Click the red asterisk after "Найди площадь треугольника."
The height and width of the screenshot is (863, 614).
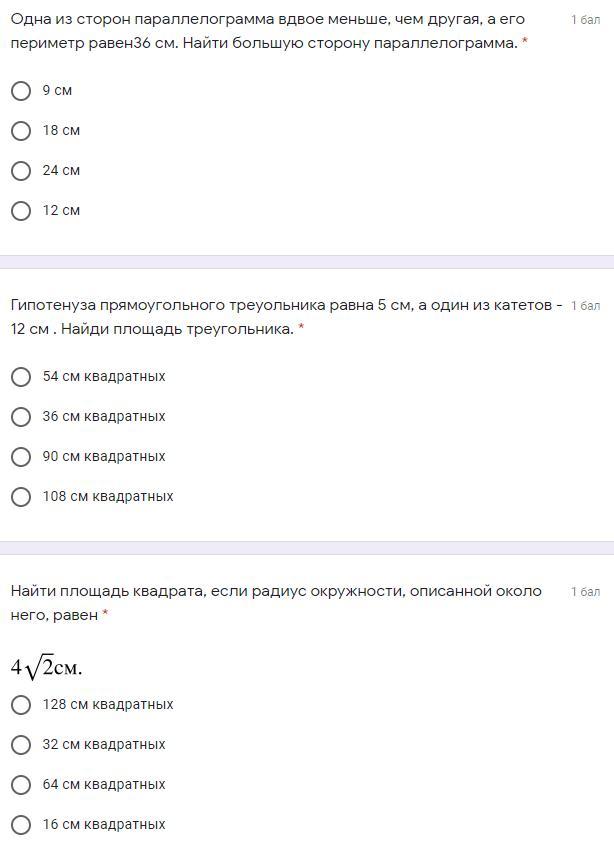coord(301,329)
